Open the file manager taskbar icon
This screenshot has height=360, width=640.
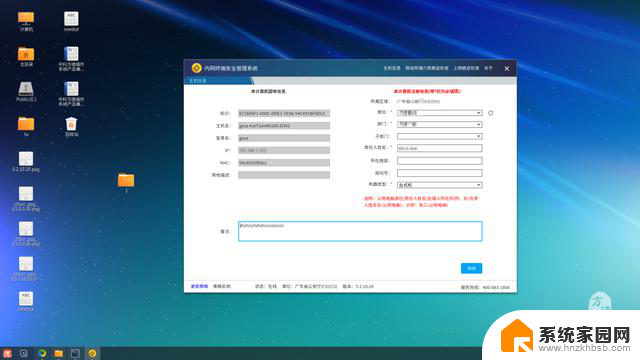click(59, 353)
